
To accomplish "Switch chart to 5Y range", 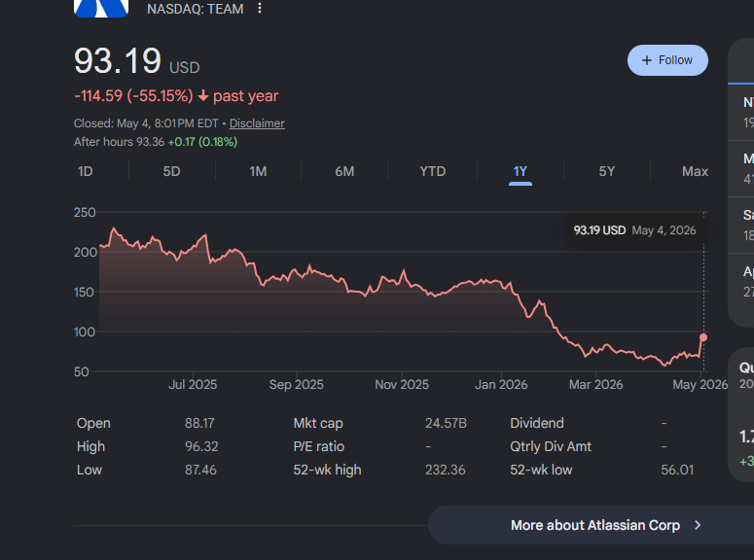I will point(607,172).
